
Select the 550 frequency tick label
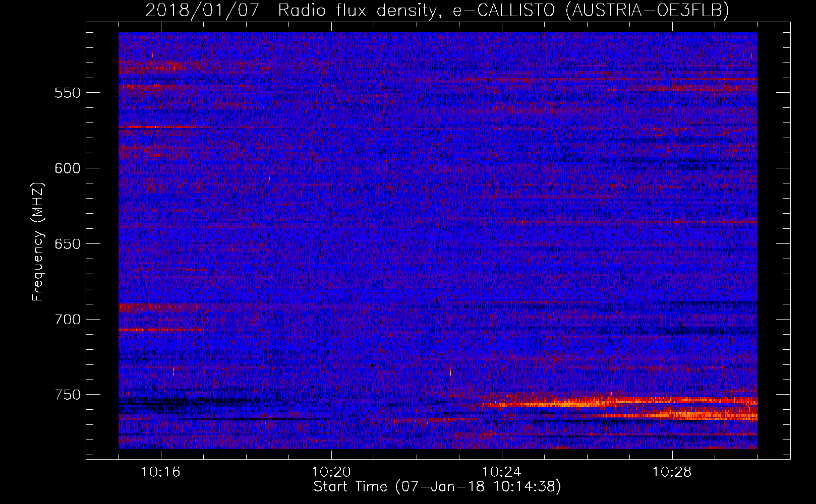[68, 93]
